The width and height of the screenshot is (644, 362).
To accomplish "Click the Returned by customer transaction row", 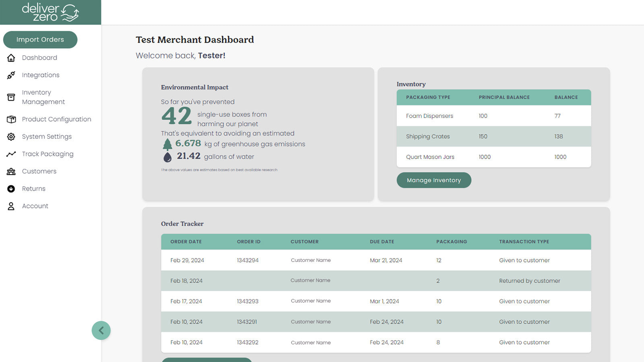I will pyautogui.click(x=529, y=281).
